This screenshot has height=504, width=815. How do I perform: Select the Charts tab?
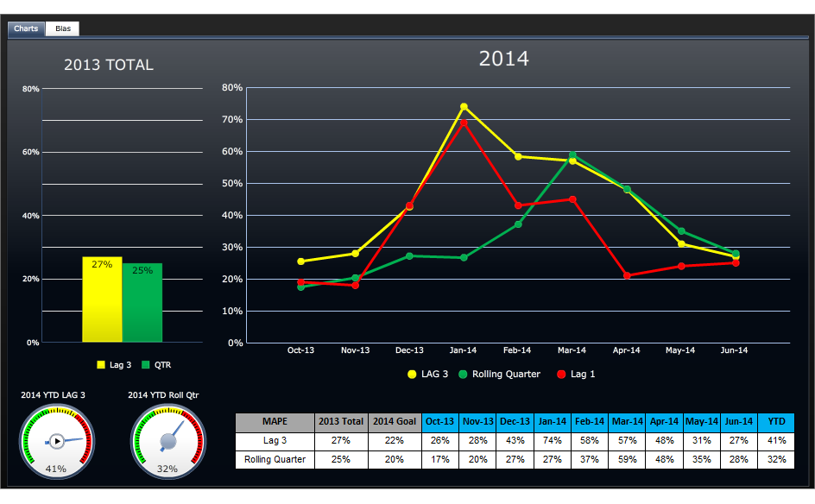[x=25, y=28]
